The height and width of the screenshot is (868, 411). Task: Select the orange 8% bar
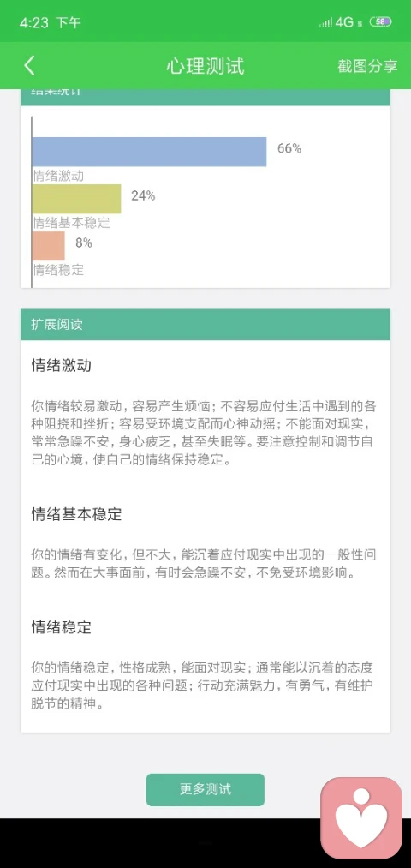click(x=48, y=246)
